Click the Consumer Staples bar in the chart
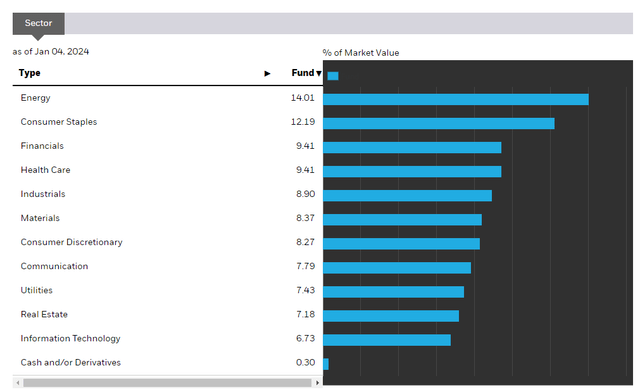This screenshot has height=392, width=640. click(x=439, y=123)
